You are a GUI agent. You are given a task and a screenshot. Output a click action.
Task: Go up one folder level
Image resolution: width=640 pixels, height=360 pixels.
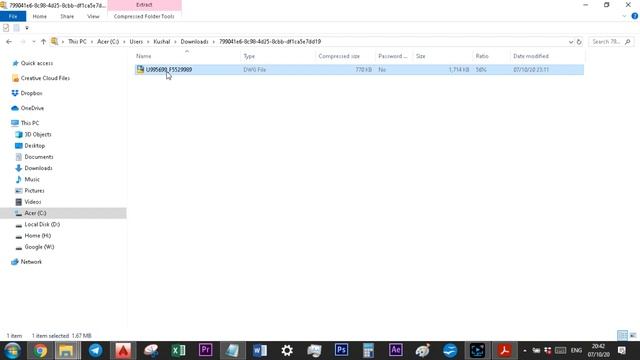pos(43,42)
